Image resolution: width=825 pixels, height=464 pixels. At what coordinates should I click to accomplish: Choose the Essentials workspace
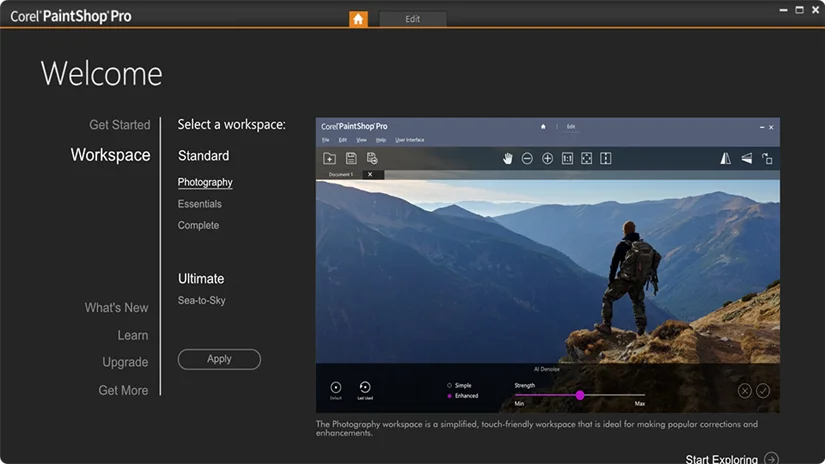[199, 204]
